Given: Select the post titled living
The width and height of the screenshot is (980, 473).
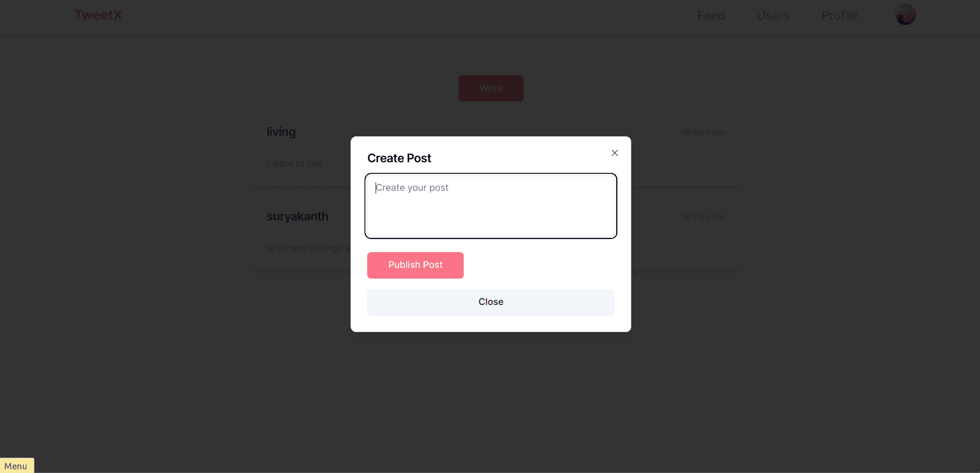Looking at the screenshot, I should point(281,132).
